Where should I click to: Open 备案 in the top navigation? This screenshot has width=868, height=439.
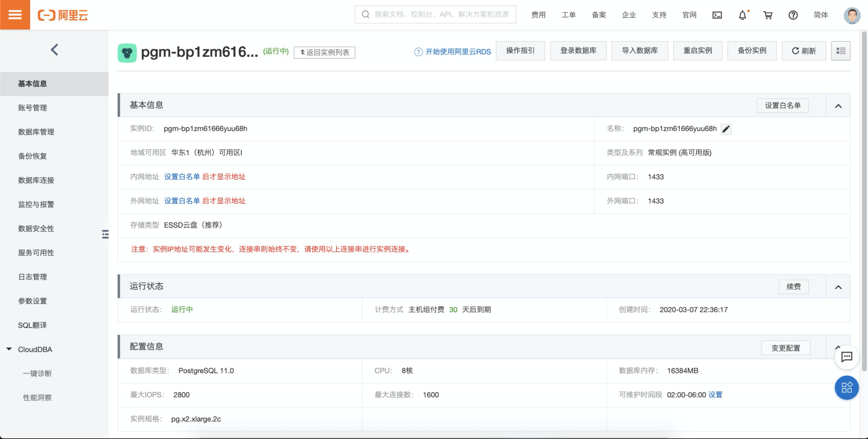coord(599,15)
